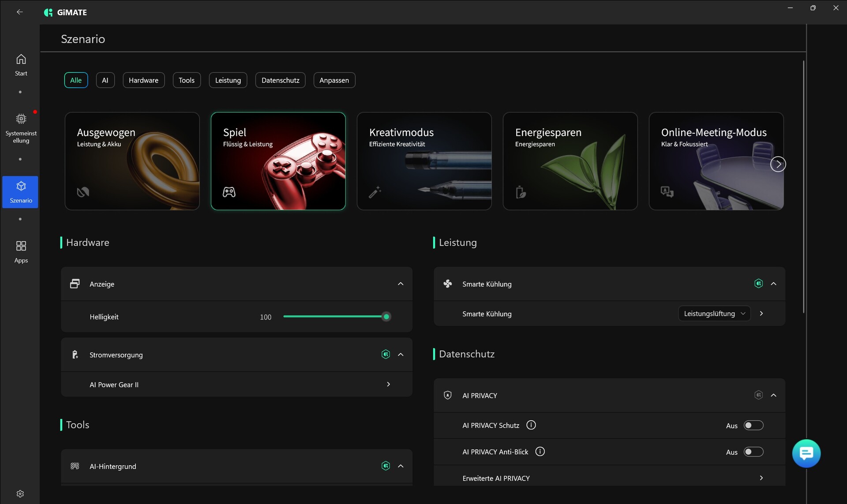847x504 pixels.
Task: Open the Start home icon in sidebar
Action: (21, 60)
